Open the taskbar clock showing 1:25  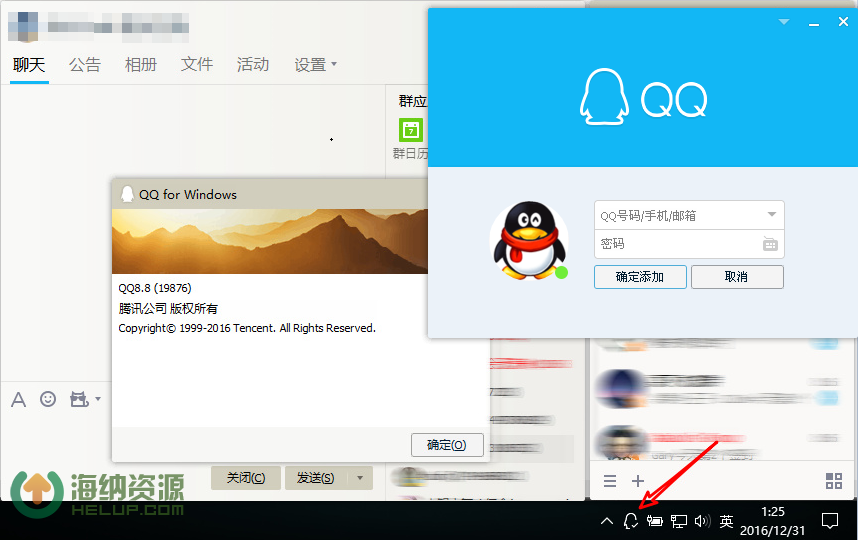773,521
